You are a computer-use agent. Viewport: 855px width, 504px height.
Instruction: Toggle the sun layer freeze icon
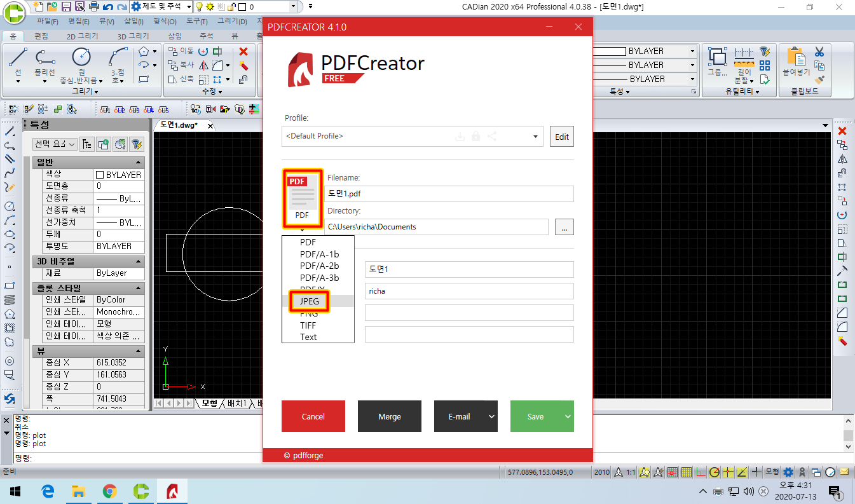209,7
